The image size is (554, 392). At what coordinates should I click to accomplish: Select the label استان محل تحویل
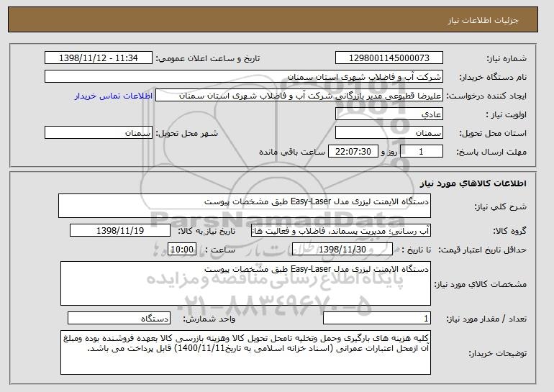coord(493,133)
